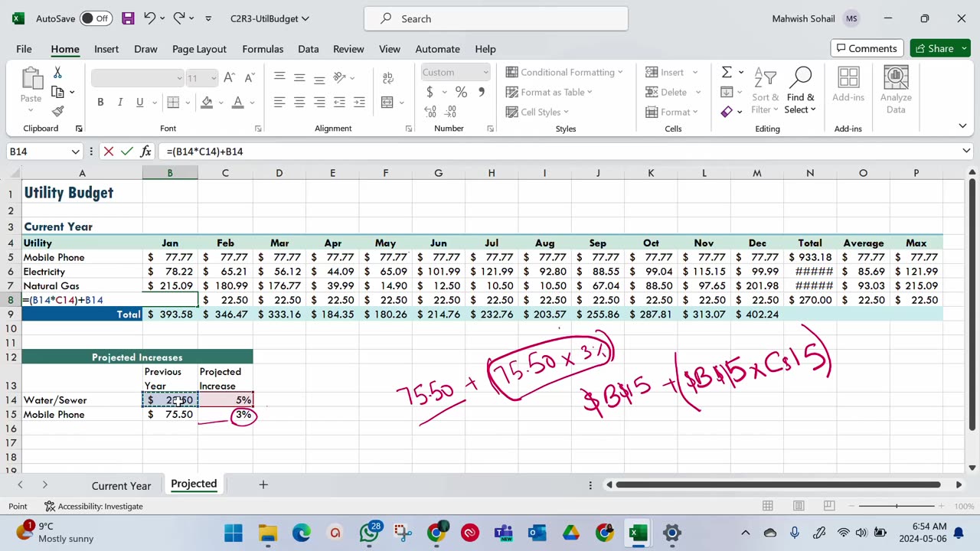
Task: Open the Windows Start menu
Action: [x=234, y=533]
